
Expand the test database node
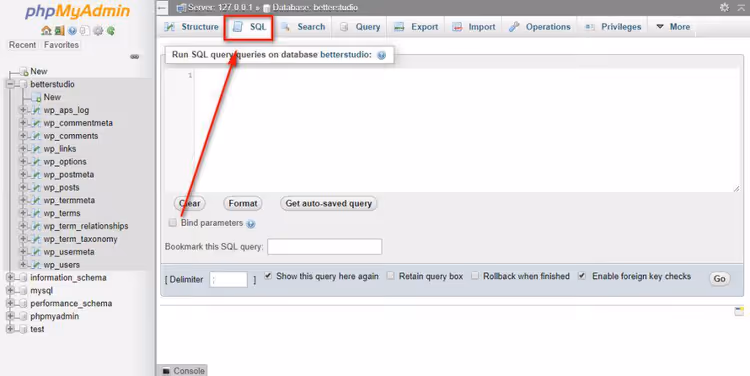pos(10,329)
